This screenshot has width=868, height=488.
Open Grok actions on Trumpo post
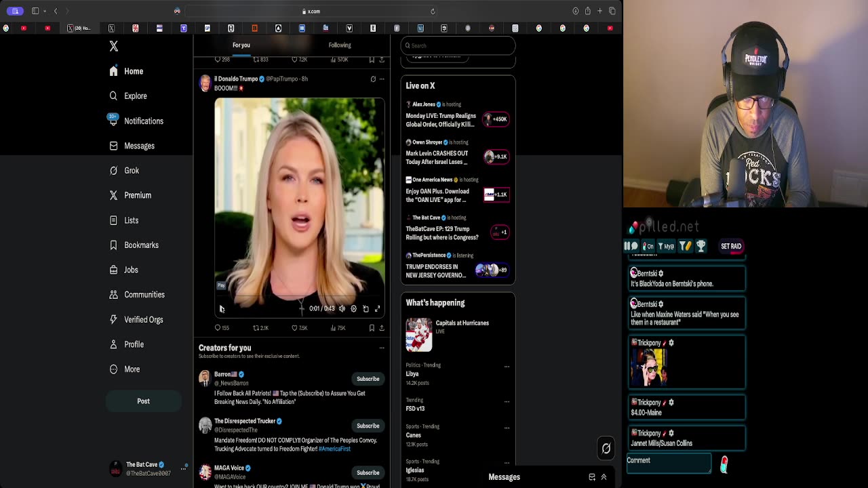coord(373,79)
